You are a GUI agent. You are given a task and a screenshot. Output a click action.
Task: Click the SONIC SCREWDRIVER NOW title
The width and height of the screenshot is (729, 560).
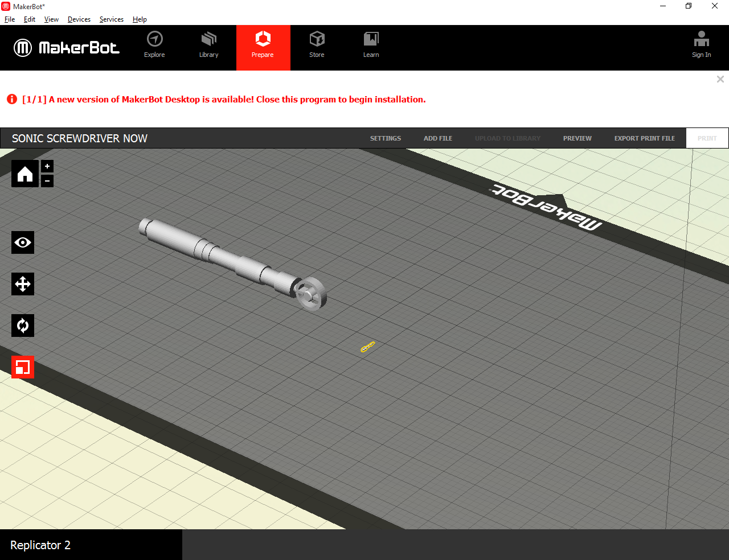click(80, 138)
